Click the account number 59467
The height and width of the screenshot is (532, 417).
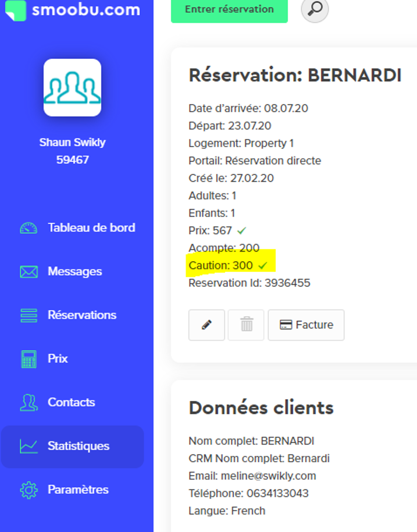(73, 160)
